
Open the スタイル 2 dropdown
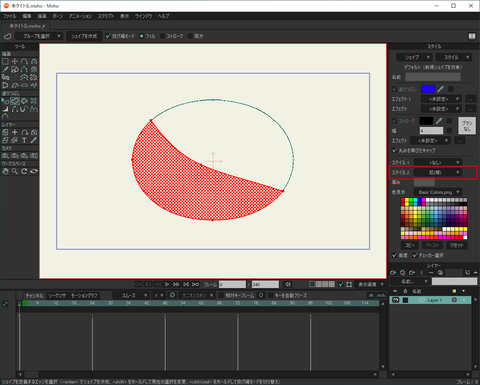coord(438,173)
